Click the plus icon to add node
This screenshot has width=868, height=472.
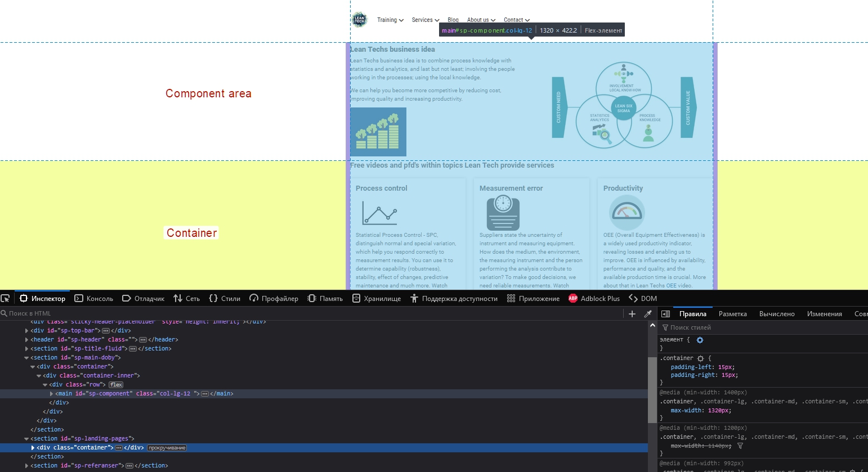click(x=632, y=314)
